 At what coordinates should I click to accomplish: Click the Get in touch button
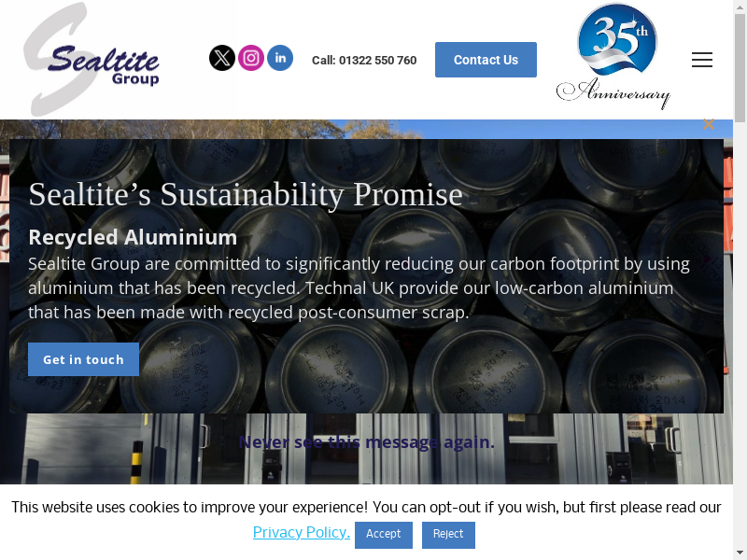pyautogui.click(x=83, y=359)
